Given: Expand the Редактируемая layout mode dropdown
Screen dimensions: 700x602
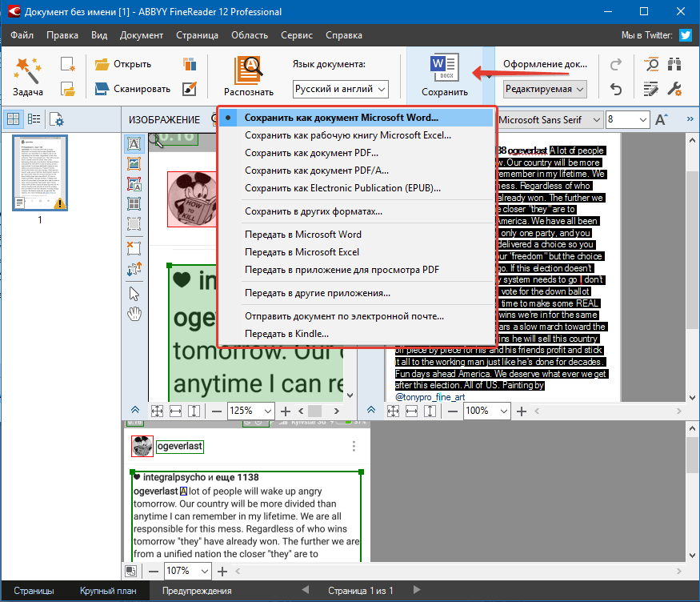Looking at the screenshot, I should (x=544, y=89).
